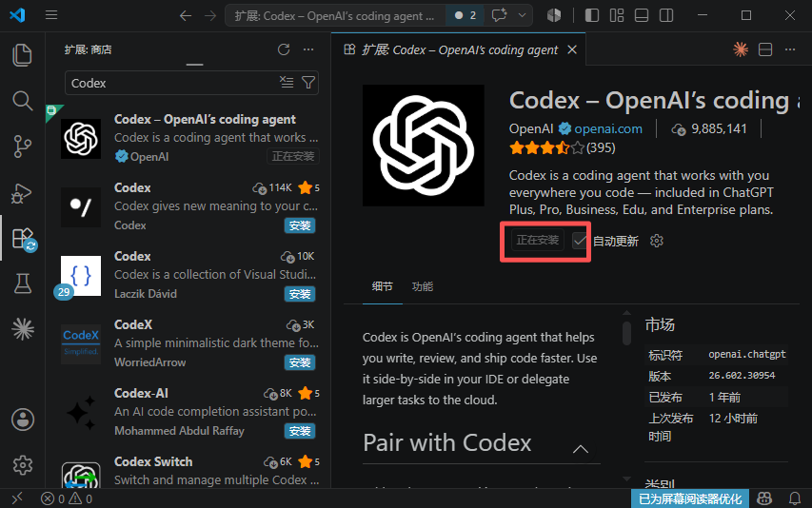Refresh the extensions marketplace list

pos(284,49)
